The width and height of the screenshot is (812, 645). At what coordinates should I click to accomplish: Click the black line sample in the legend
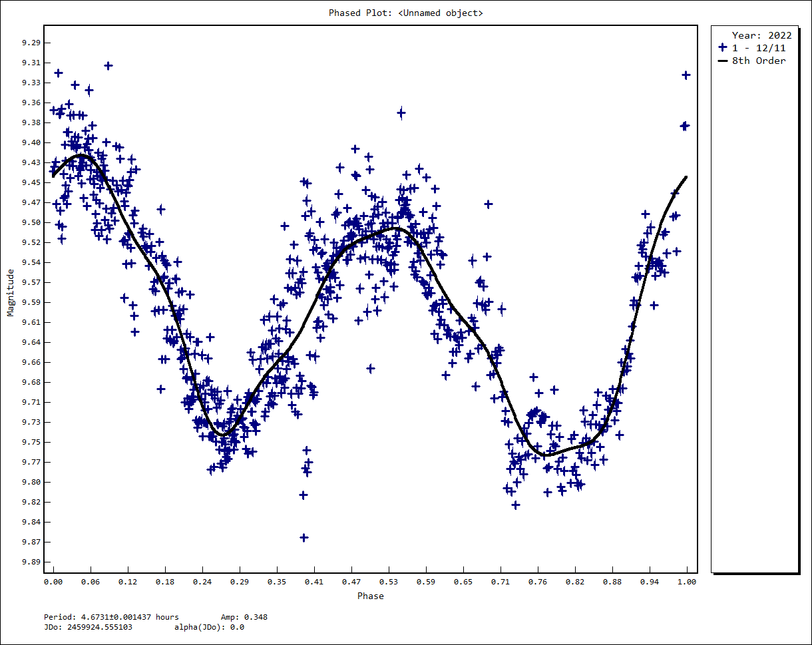(723, 61)
